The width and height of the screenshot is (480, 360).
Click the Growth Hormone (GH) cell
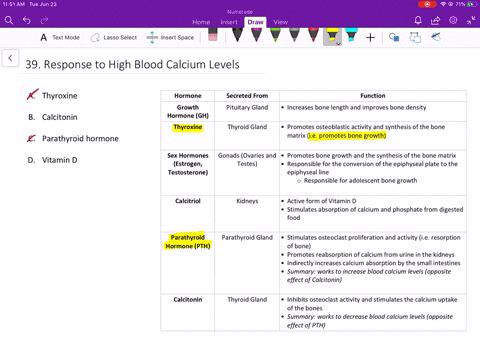click(x=188, y=111)
